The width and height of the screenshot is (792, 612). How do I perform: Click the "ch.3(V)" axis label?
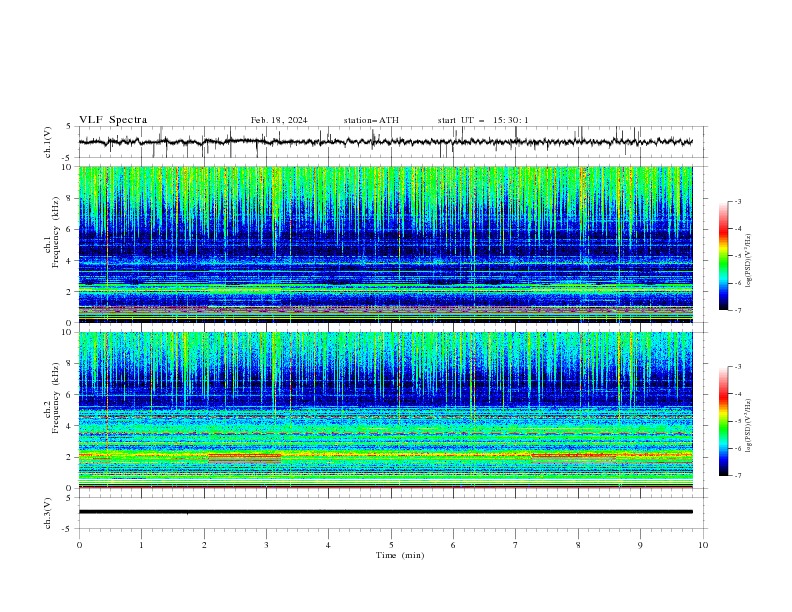(x=48, y=513)
